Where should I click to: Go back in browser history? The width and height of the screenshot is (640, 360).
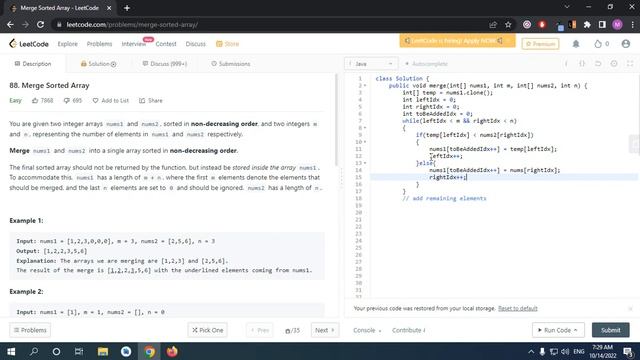point(10,24)
